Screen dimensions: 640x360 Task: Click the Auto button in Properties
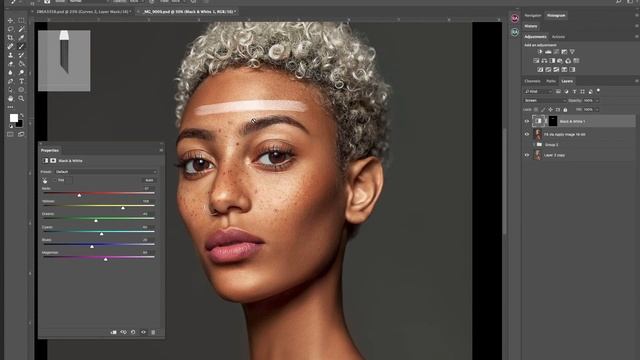149,180
